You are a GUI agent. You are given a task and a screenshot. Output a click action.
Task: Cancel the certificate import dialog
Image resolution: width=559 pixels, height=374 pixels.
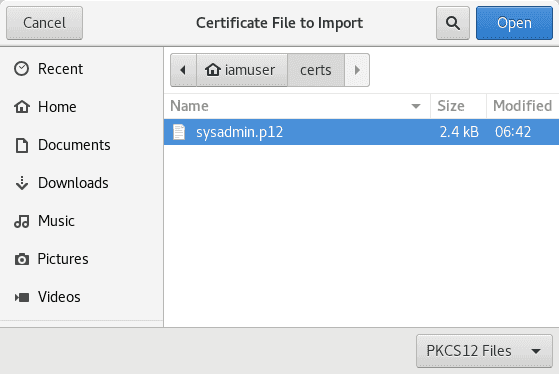coord(45,23)
